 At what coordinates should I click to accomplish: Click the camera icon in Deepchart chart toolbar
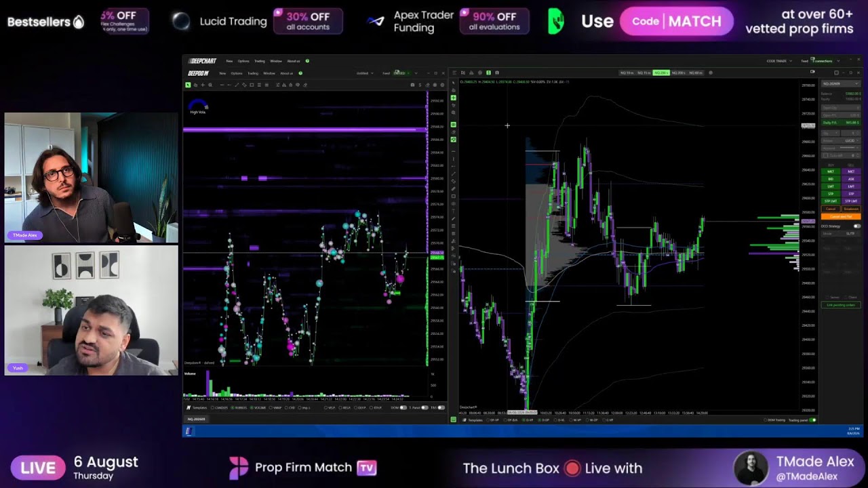(x=497, y=73)
